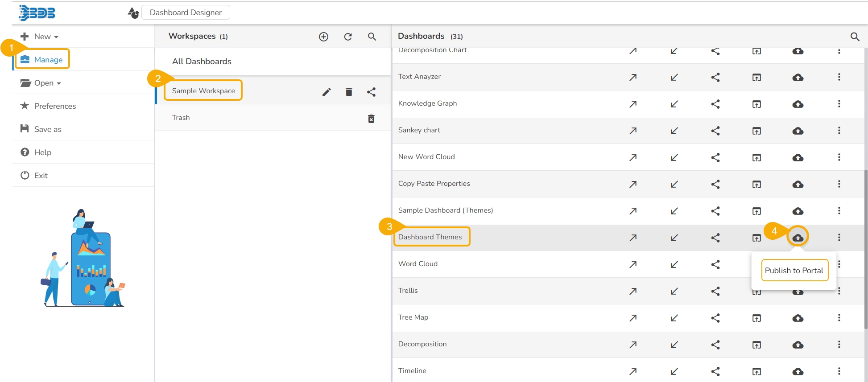
Task: Edit Sample Workspace with pencil icon
Action: (327, 92)
